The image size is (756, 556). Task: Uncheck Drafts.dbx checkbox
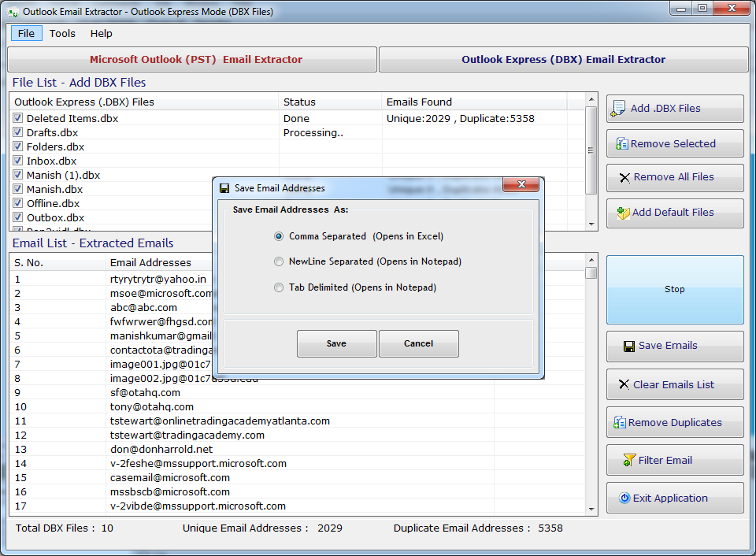click(x=18, y=132)
